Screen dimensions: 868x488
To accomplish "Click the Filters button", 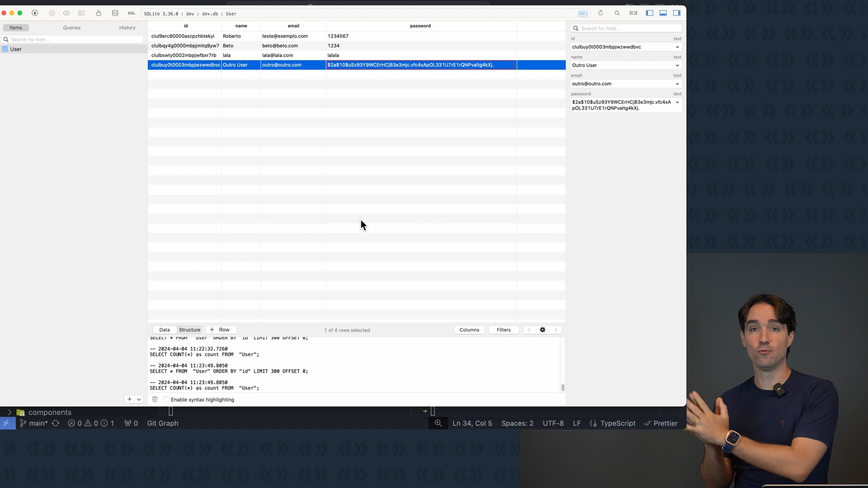I will [x=504, y=330].
